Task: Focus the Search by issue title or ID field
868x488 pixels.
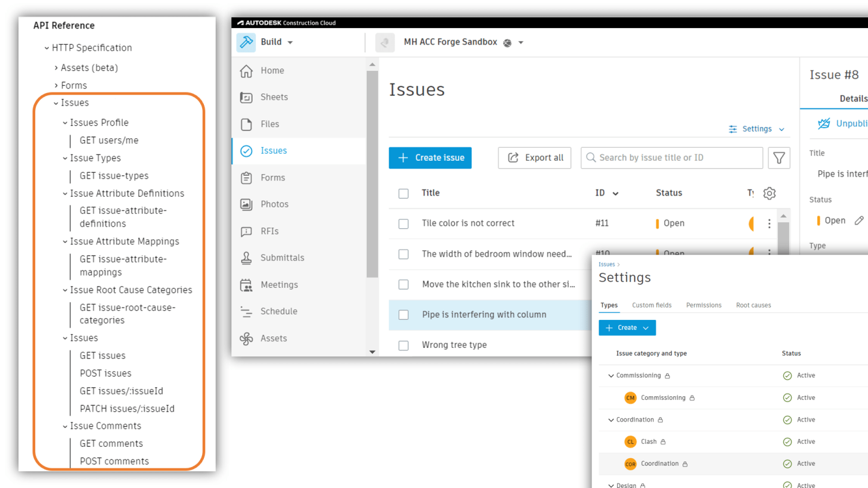Action: 672,158
